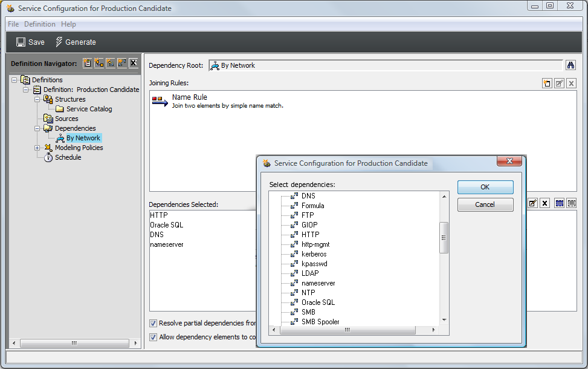Click the DNS dependency icon in dialog
Image resolution: width=588 pixels, height=369 pixels.
(x=294, y=196)
